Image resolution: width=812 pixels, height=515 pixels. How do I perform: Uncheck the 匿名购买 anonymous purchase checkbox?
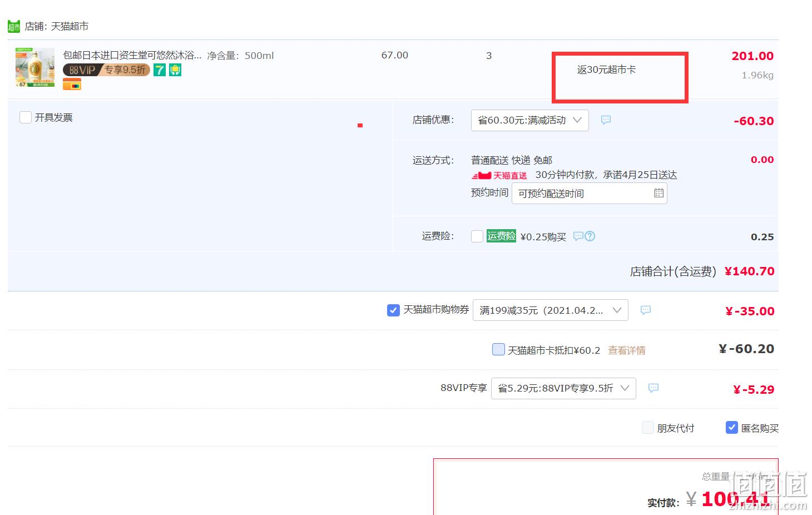[x=732, y=427]
